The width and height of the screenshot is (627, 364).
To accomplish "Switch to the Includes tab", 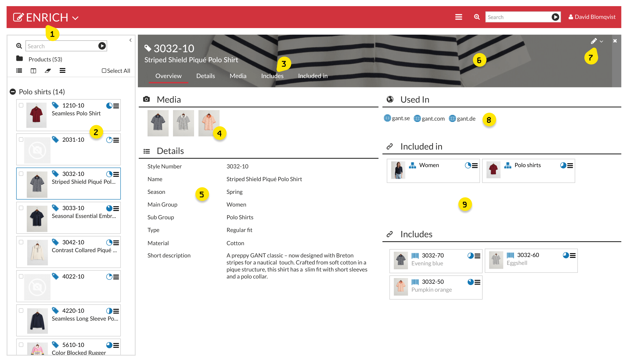I will (272, 76).
